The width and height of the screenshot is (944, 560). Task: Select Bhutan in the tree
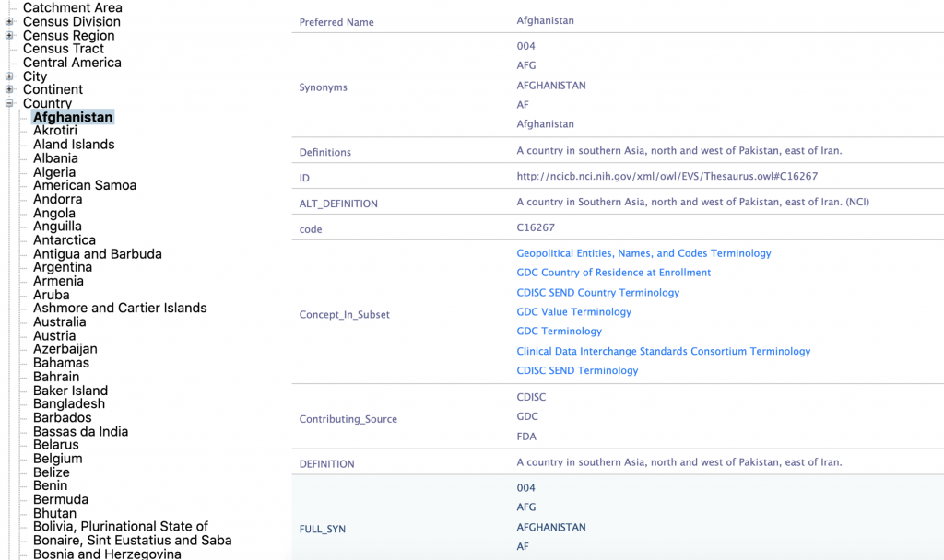(x=54, y=513)
